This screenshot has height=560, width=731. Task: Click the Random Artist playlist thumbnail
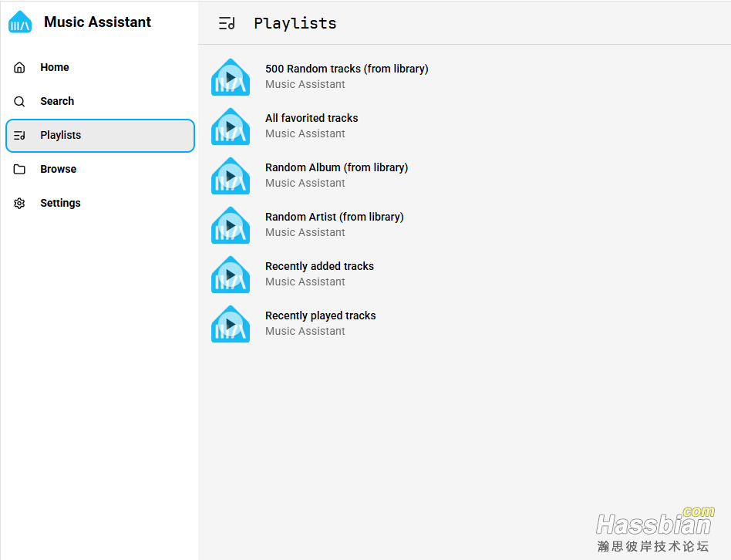(231, 225)
